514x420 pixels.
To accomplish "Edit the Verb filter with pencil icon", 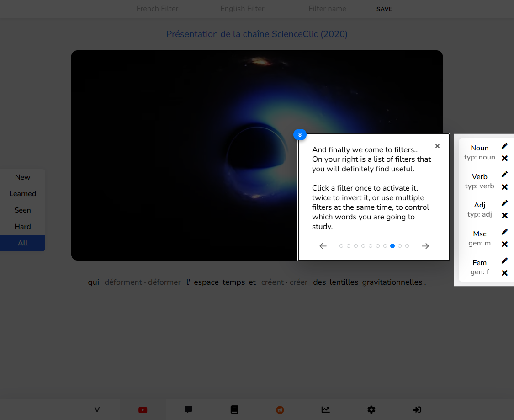I will point(504,175).
